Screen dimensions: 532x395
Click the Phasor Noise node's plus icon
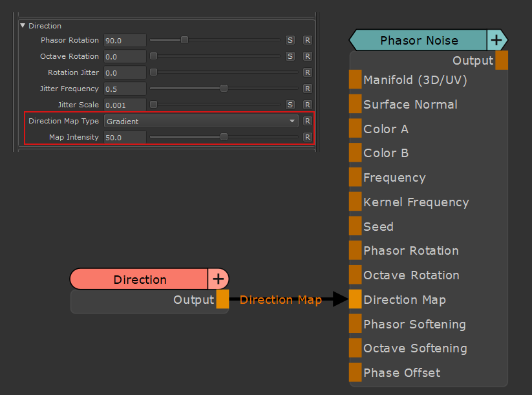click(496, 40)
